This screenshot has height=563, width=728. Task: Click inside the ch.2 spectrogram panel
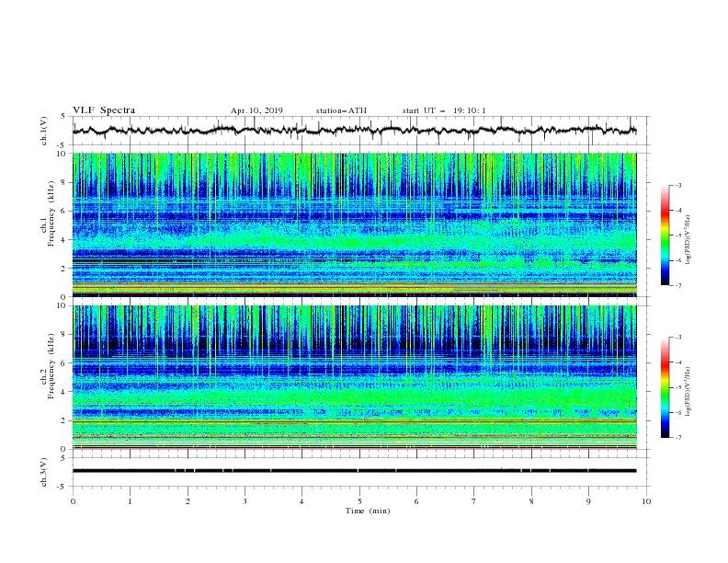click(x=354, y=377)
